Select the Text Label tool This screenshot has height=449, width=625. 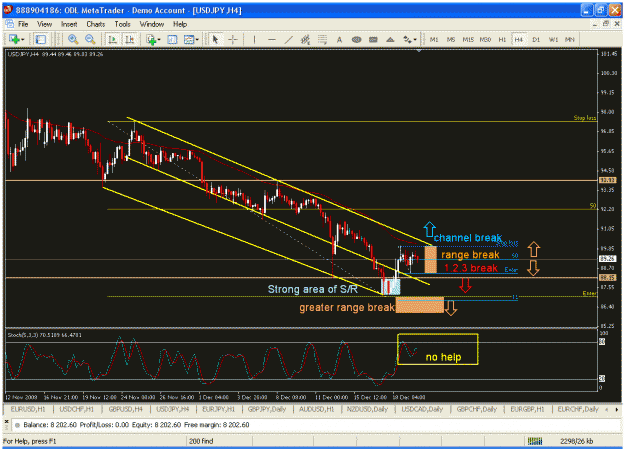click(356, 39)
